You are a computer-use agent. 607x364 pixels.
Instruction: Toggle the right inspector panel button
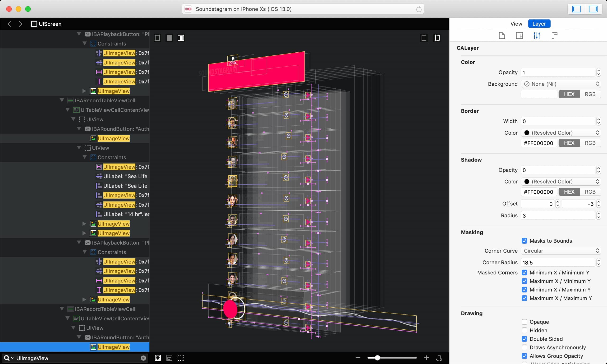point(593,9)
